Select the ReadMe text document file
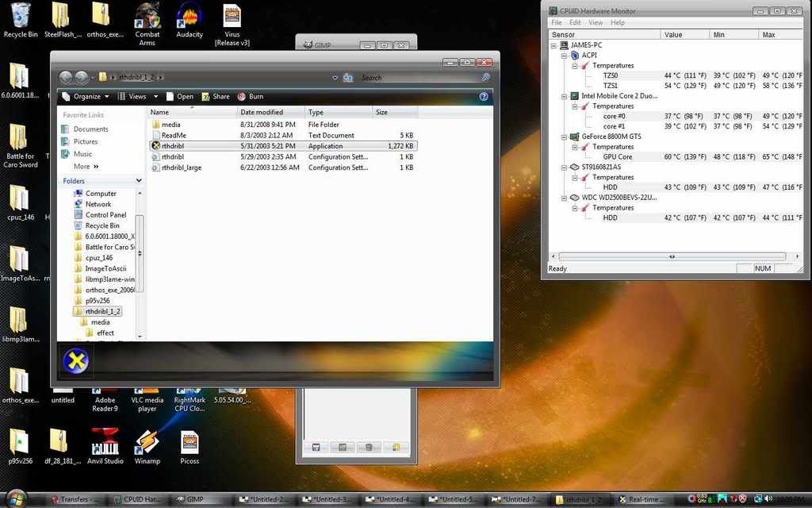Viewport: 812px width, 508px height. [x=283, y=135]
